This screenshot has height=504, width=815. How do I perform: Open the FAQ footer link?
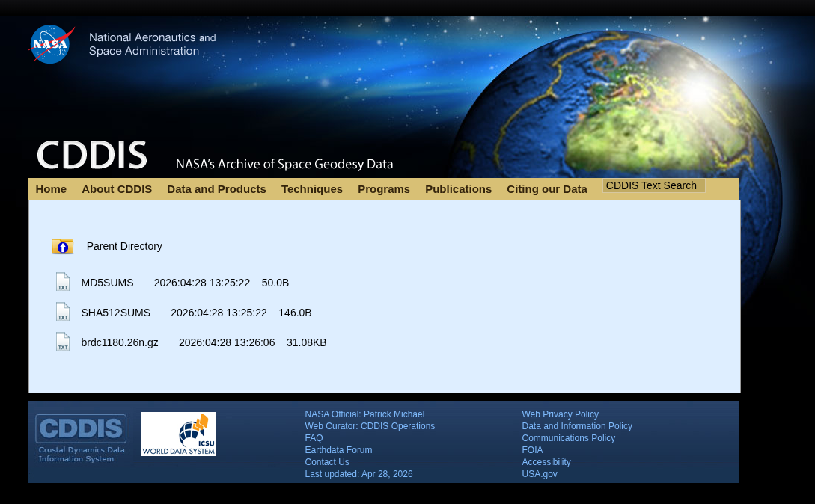[314, 438]
